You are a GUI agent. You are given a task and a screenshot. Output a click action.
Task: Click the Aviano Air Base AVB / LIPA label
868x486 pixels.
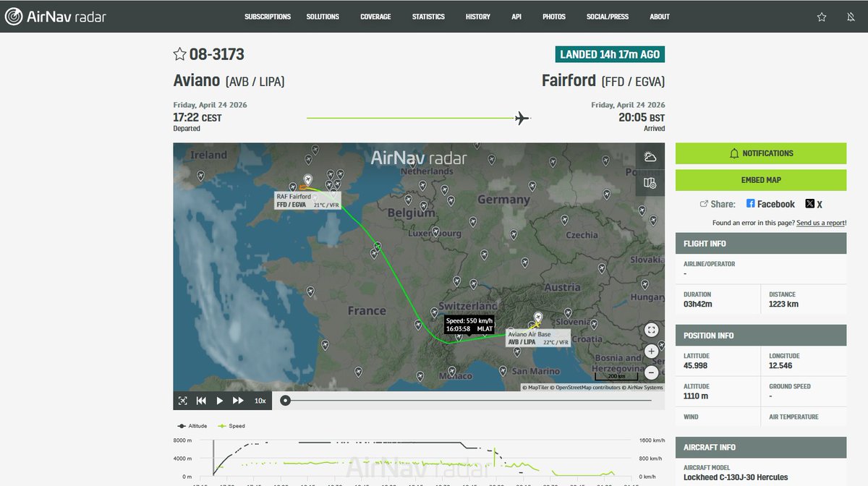pos(538,338)
